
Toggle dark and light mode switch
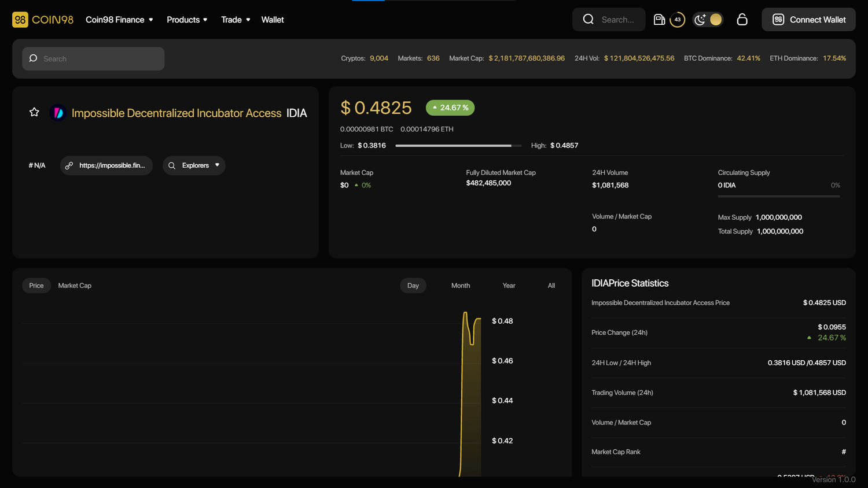(x=708, y=20)
